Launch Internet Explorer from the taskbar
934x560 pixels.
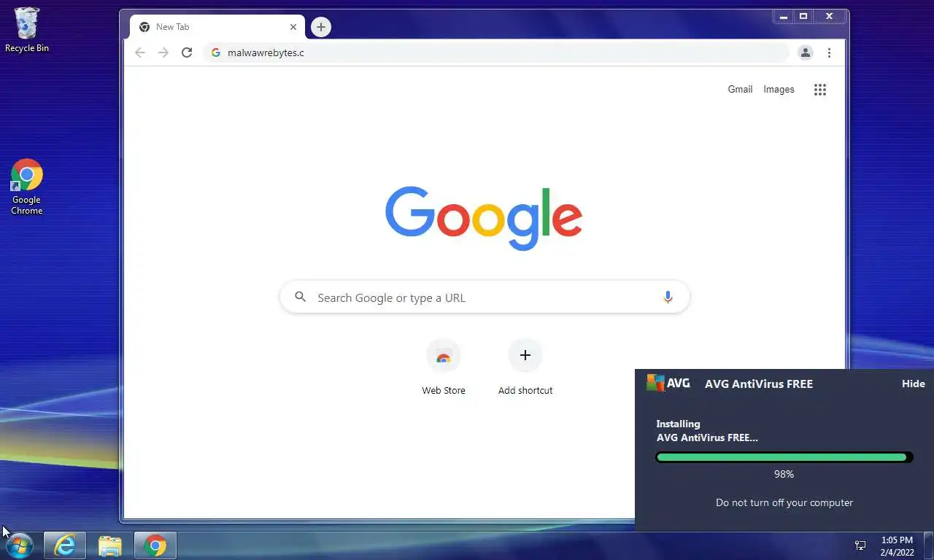(x=65, y=545)
